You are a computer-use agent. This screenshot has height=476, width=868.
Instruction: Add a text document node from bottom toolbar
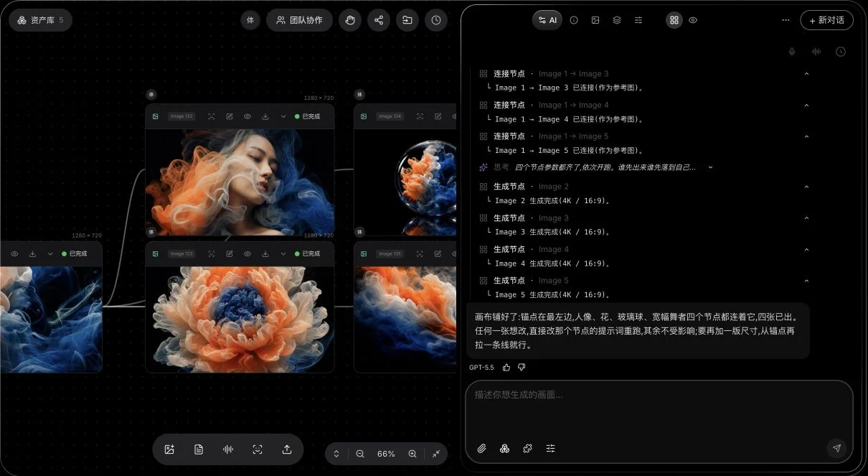tap(199, 449)
